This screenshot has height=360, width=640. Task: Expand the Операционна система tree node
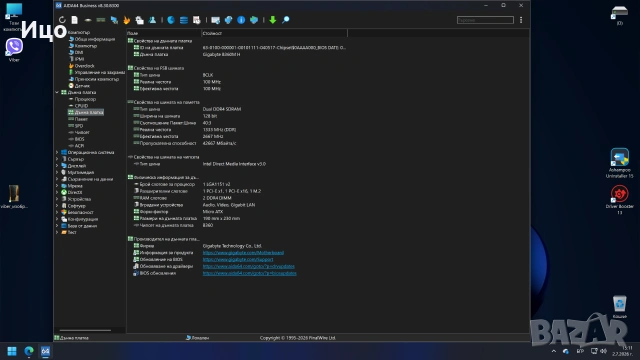click(x=57, y=153)
